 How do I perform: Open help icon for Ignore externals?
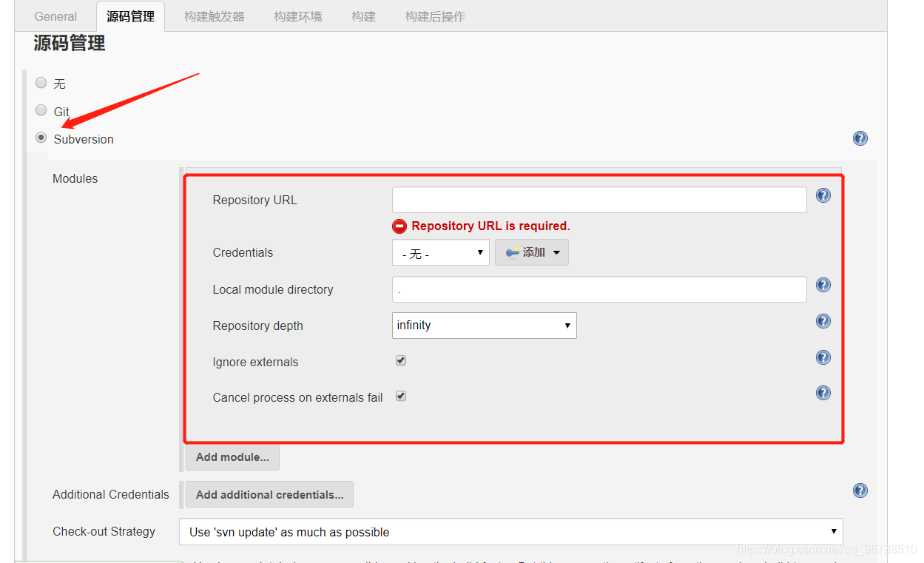(823, 357)
